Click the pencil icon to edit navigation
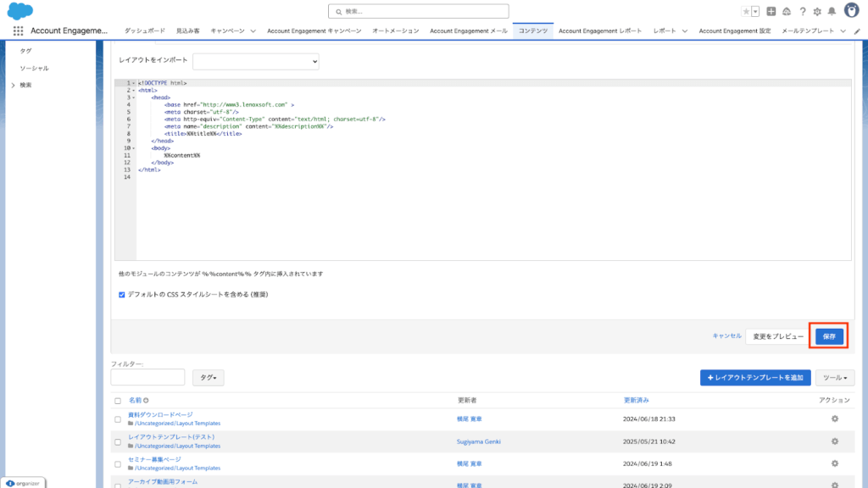868x488 pixels. [x=856, y=30]
